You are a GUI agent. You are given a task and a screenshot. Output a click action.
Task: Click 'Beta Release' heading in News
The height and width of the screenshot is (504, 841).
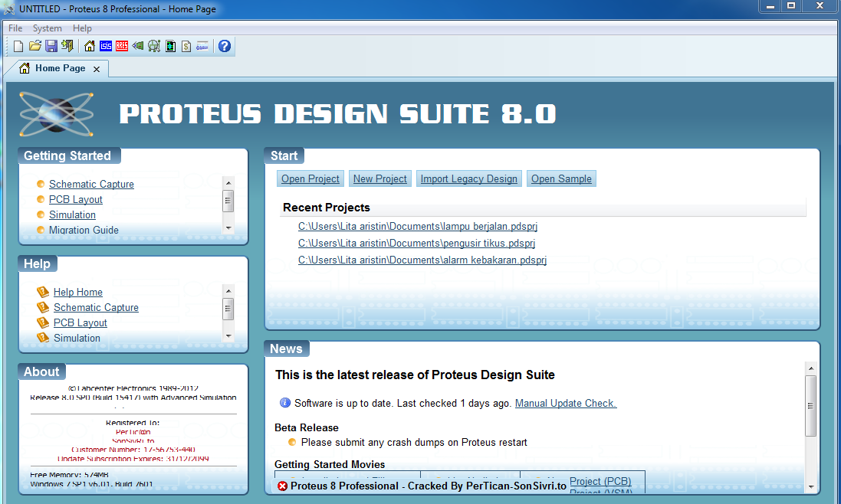tap(306, 427)
